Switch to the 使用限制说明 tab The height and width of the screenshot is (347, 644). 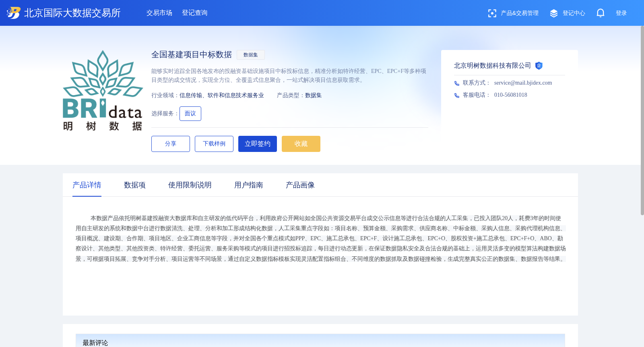190,185
